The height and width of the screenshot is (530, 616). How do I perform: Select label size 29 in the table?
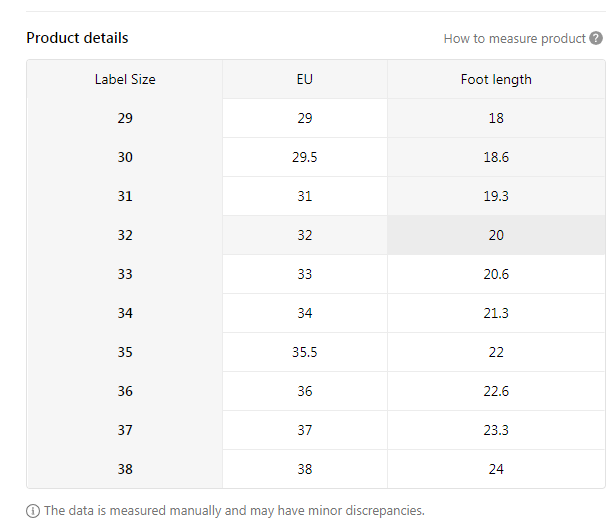(125, 118)
